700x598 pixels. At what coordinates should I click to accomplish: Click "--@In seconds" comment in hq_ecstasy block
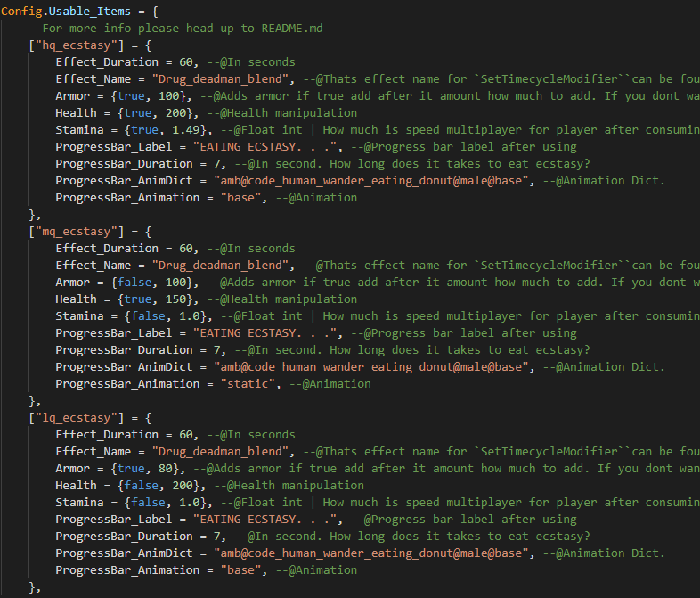pos(251,62)
